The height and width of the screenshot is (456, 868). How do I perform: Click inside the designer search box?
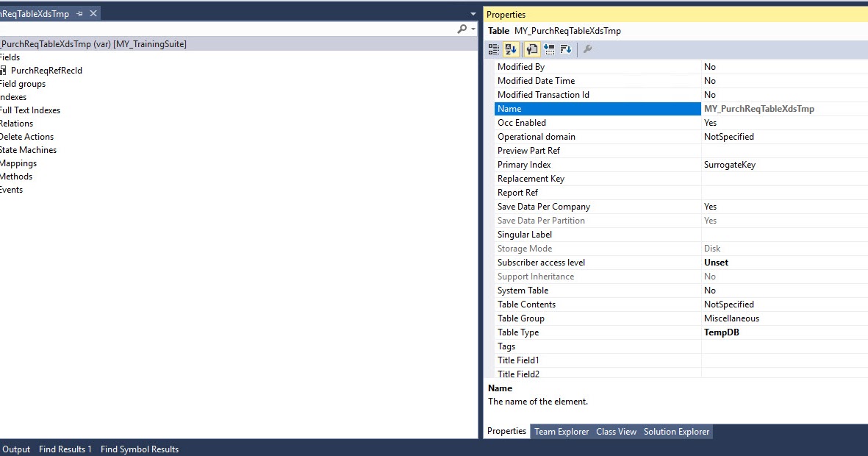tap(220, 30)
